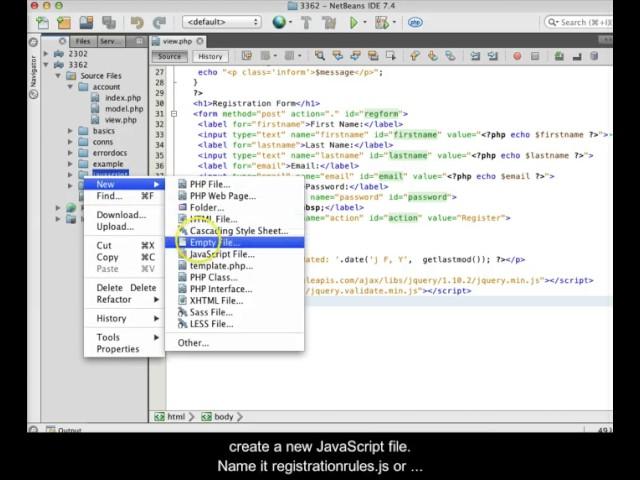Image resolution: width=640 pixels, height=480 pixels.
Task: Click the Undo toolbar arrow
Action: pyautogui.click(x=137, y=22)
